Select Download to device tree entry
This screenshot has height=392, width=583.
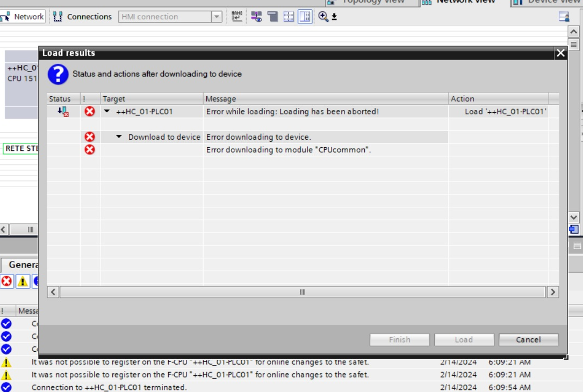164,137
